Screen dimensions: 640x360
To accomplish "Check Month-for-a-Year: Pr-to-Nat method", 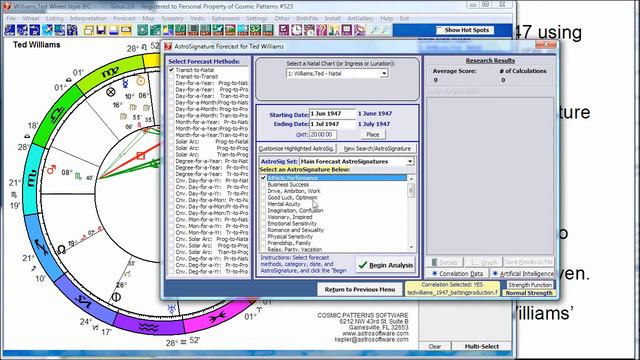I will [171, 122].
